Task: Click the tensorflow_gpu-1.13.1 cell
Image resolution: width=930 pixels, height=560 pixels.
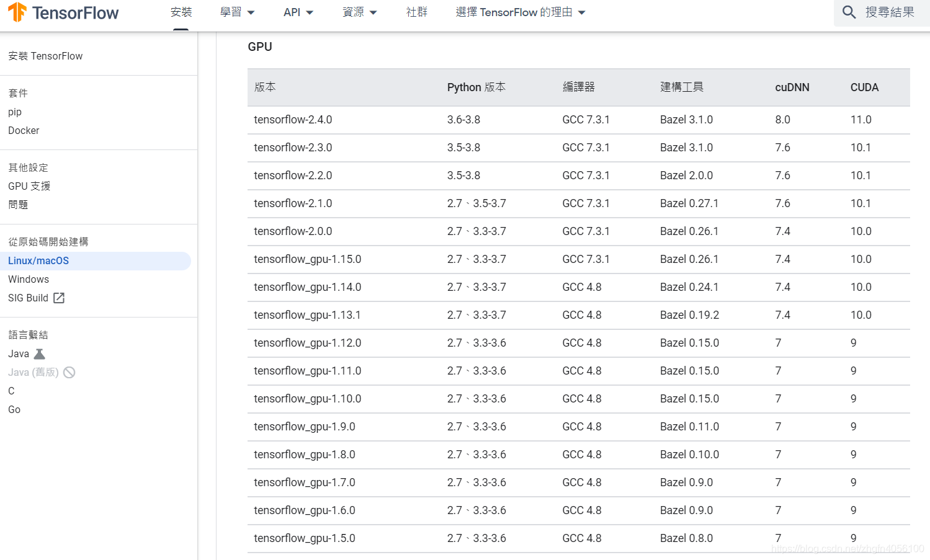Action: (x=307, y=315)
